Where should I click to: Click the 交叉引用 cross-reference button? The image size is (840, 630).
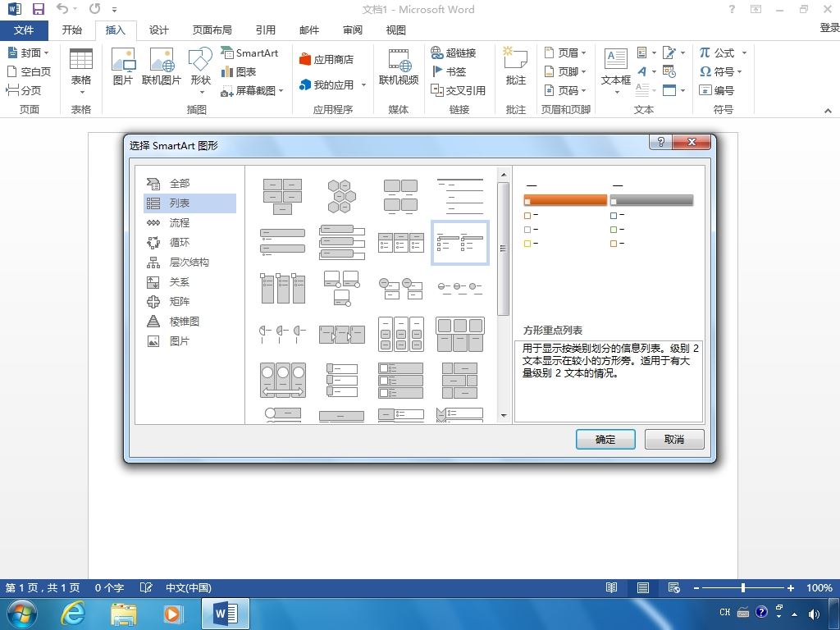pyautogui.click(x=458, y=90)
